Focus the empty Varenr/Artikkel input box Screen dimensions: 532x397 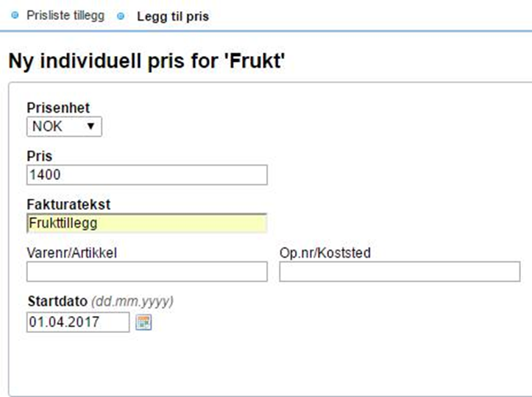tap(146, 272)
